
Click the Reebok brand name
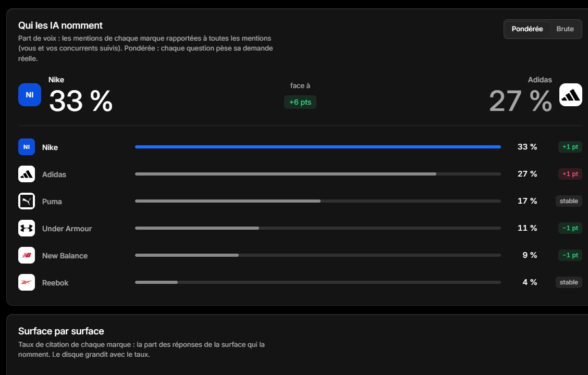(55, 283)
